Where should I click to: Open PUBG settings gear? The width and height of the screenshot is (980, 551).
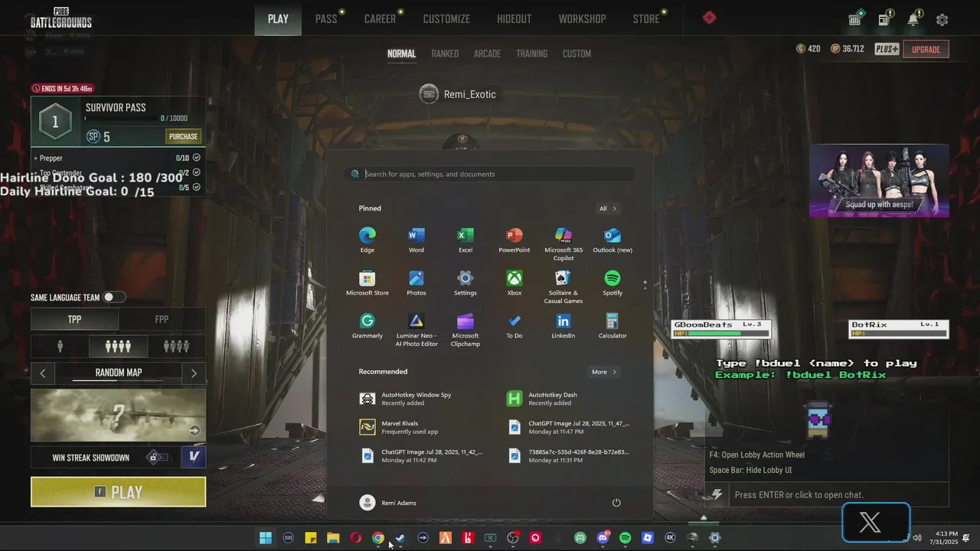[942, 20]
